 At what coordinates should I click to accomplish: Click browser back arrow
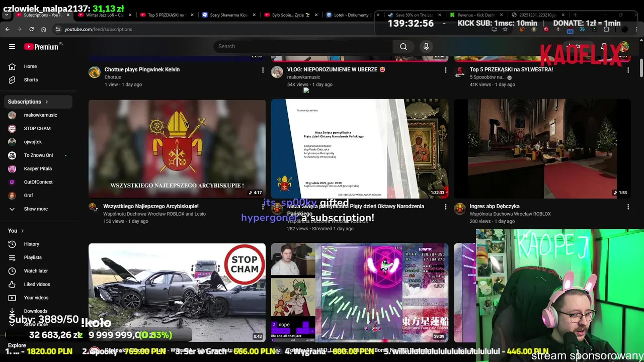7,29
